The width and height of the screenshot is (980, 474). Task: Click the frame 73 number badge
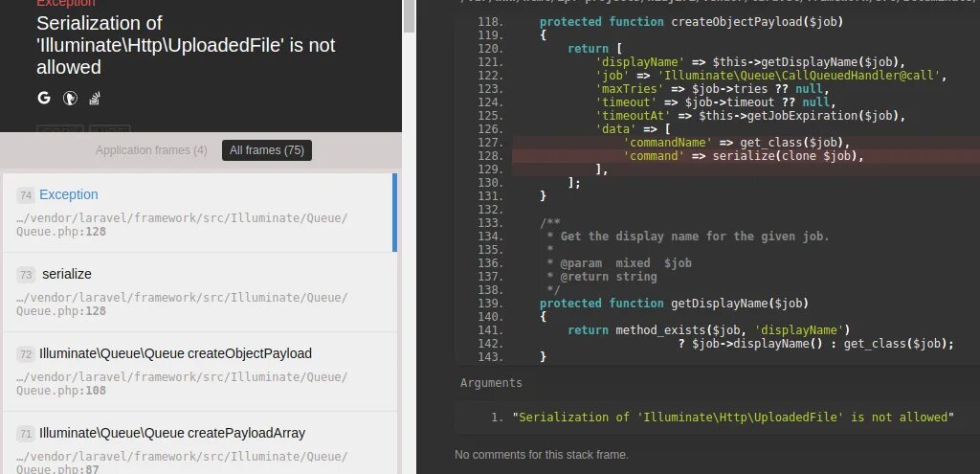(26, 275)
